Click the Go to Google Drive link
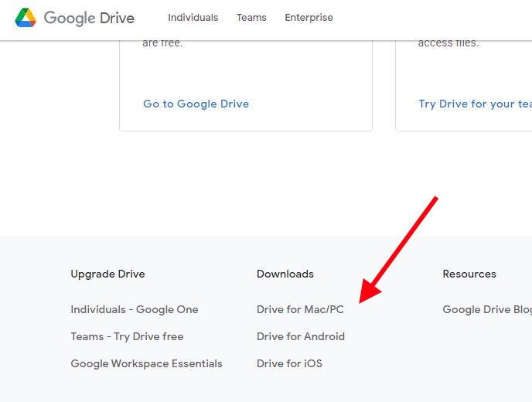532x402 pixels. pyautogui.click(x=196, y=104)
